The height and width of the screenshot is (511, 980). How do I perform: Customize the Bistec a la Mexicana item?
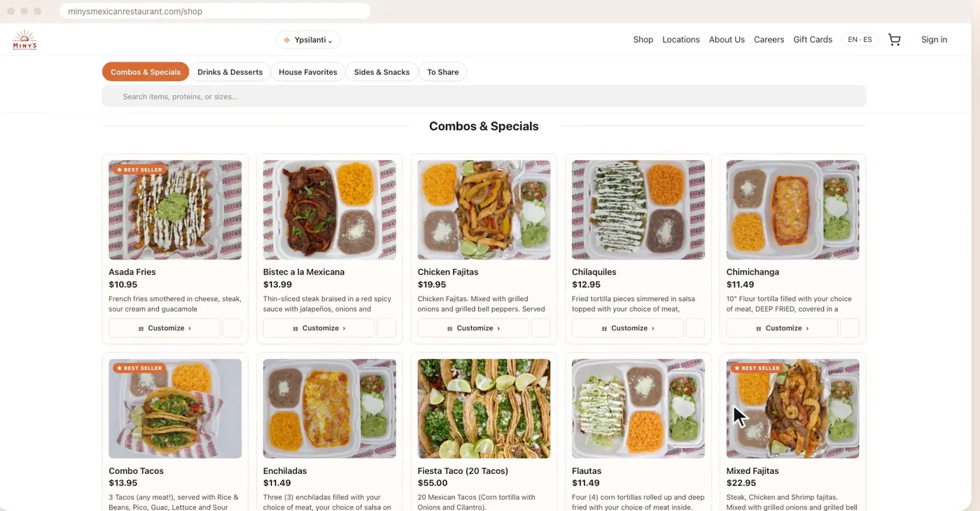tap(319, 328)
